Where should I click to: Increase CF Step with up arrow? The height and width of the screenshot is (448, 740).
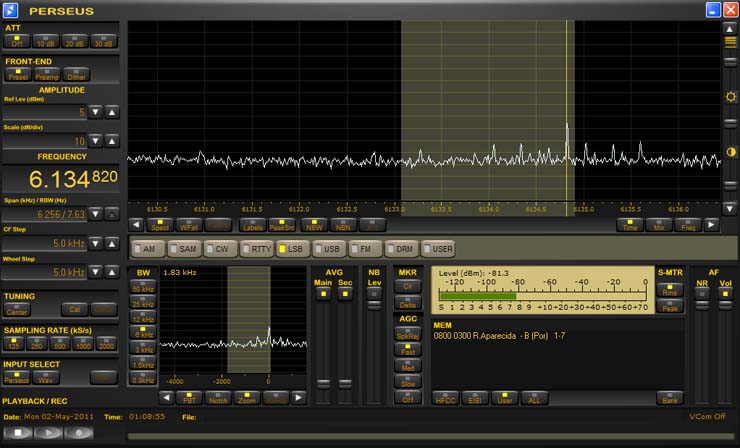point(112,244)
